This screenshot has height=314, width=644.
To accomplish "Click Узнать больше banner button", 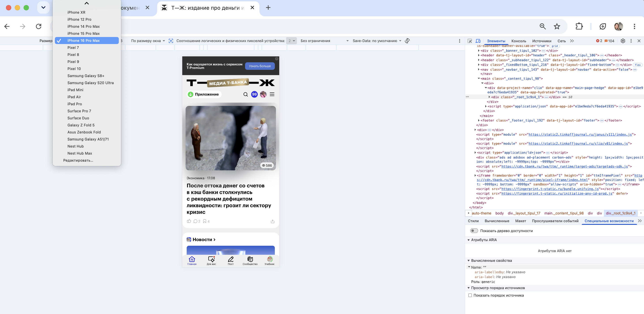I will pyautogui.click(x=260, y=66).
